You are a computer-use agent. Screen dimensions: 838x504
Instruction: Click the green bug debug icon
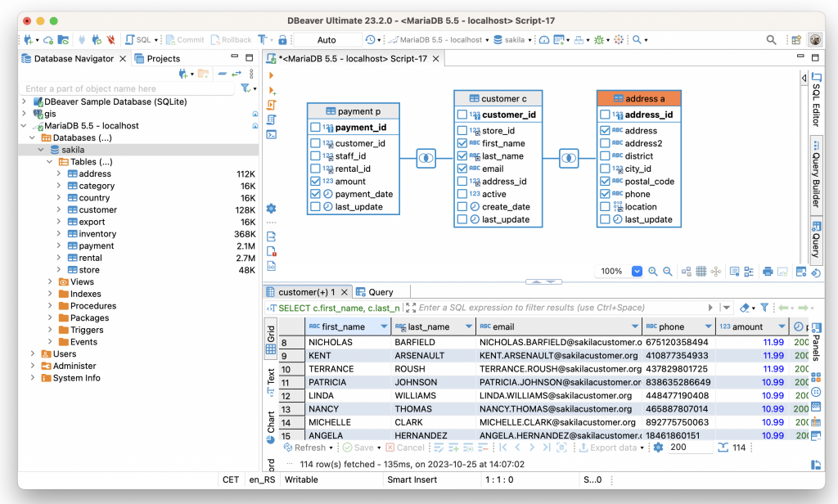tap(599, 39)
